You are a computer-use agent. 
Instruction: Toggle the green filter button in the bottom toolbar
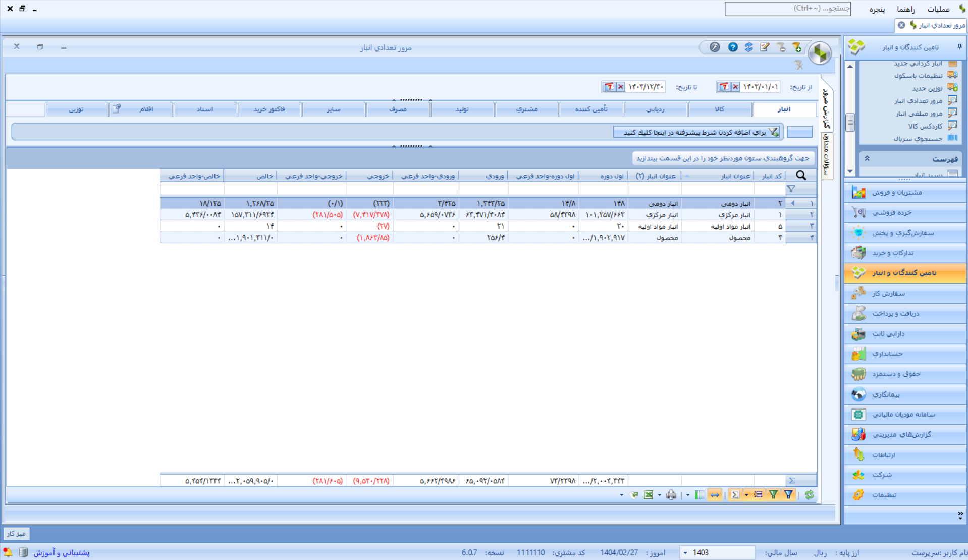(x=773, y=495)
